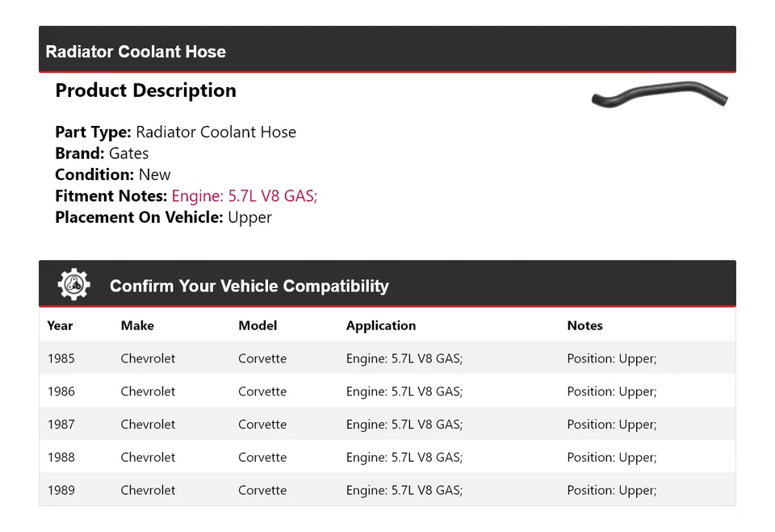Click the Placement On Vehicle: Upper line
This screenshot has width=775, height=532.
click(163, 217)
